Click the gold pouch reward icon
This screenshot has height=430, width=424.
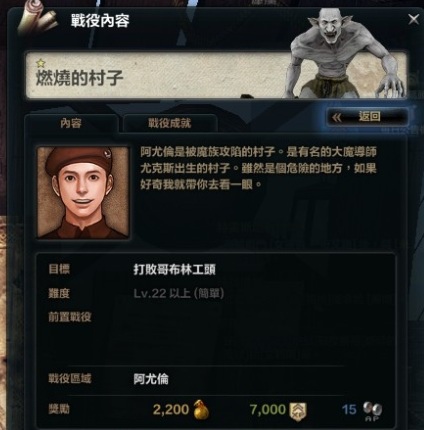tap(201, 409)
